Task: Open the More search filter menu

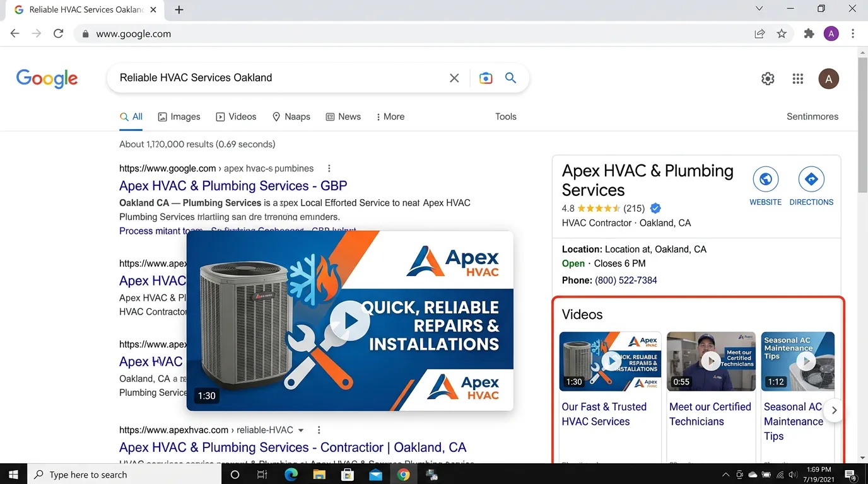Action: tap(390, 117)
